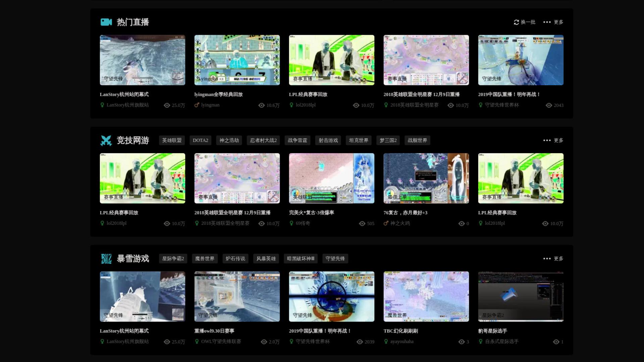The width and height of the screenshot is (644, 362).
Task: Open the 2019中国队重播 thumbnail in 热门直播
Action: pos(521,60)
